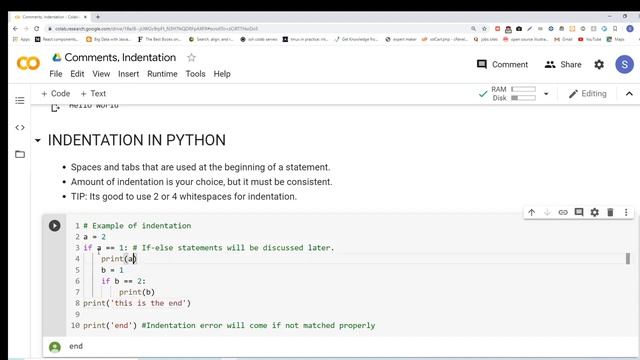Click the Colab CO logo
Viewport: 640px width, 360px height.
[28, 63]
